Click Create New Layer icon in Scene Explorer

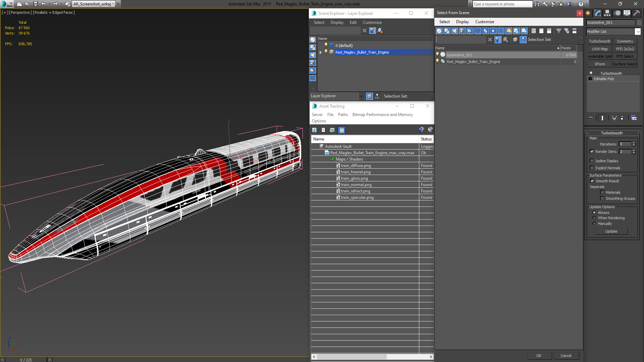(380, 31)
